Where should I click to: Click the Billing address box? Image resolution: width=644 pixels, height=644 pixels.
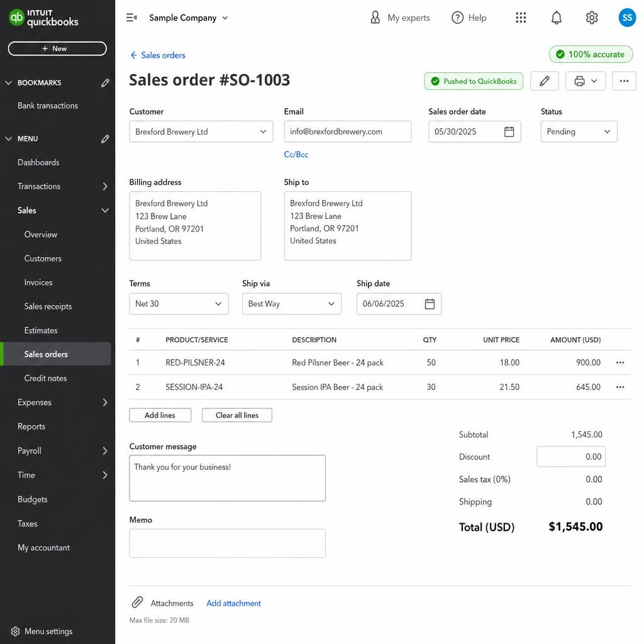[195, 226]
